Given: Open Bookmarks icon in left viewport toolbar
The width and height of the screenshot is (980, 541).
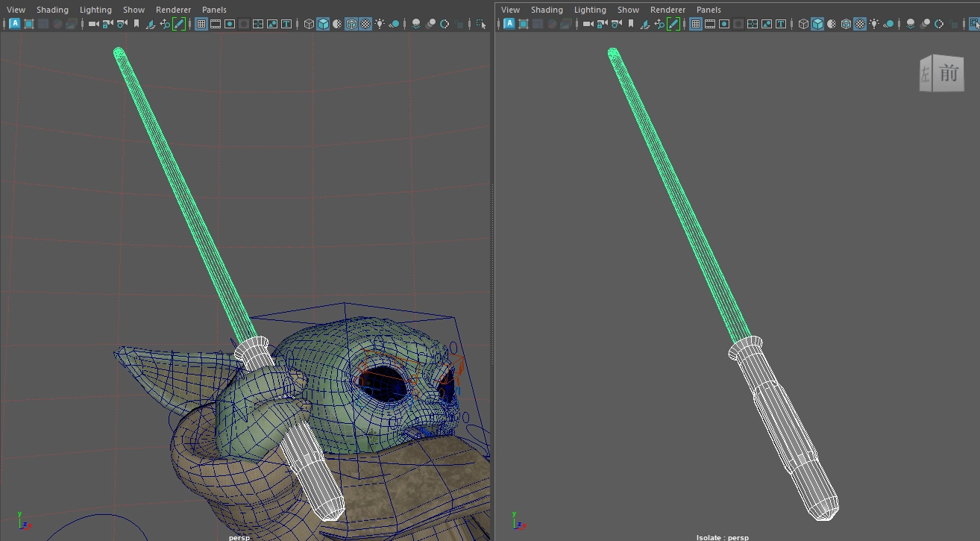Looking at the screenshot, I should click(136, 24).
